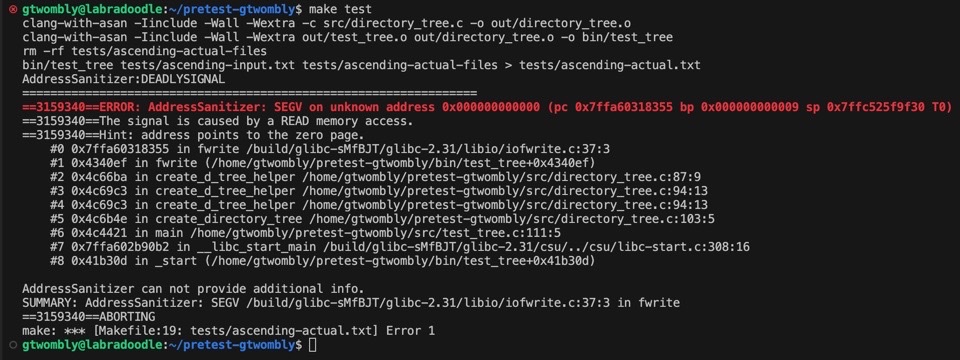960x360 pixels.
Task: Click the SUMMARY: AddressSanitizer line
Action: [x=351, y=303]
